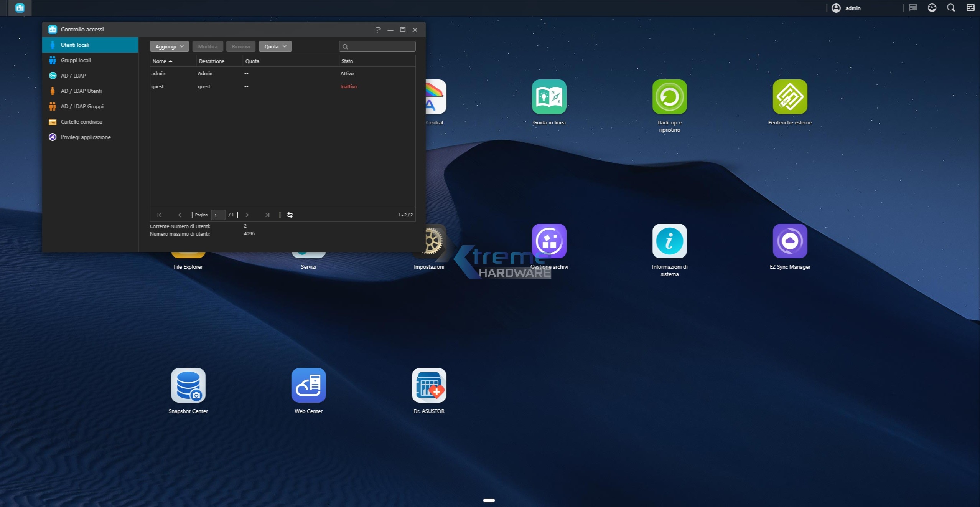
Task: Open Periferiche esterne app
Action: click(x=790, y=97)
